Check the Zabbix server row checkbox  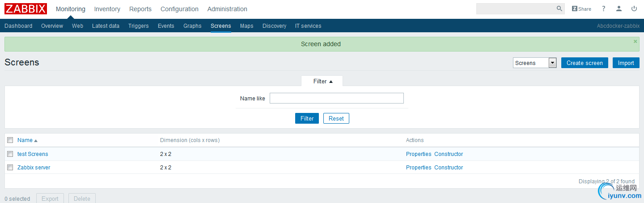pos(10,167)
